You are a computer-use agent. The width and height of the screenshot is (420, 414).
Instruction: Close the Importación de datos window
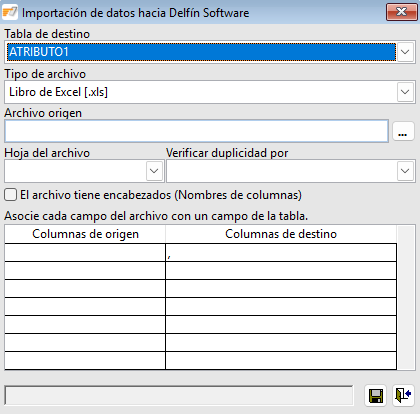tap(401, 12)
